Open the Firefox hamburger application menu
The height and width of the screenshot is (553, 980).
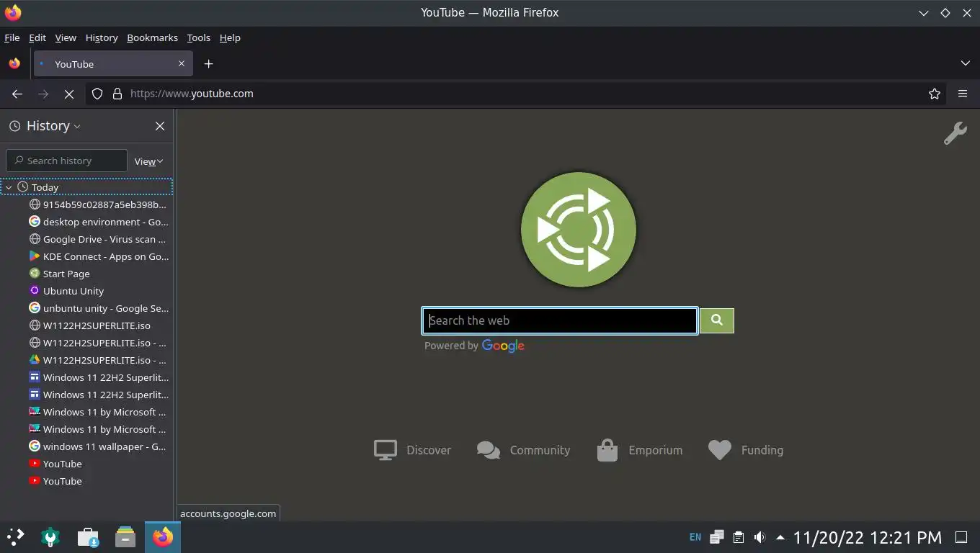tap(963, 94)
